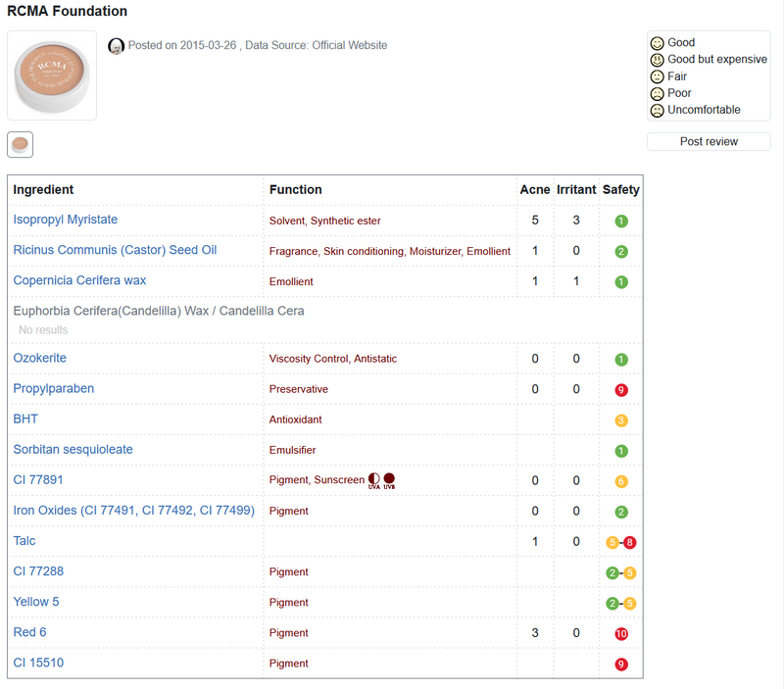The height and width of the screenshot is (689, 784).
Task: Open the BHT ingredient link
Action: point(25,419)
